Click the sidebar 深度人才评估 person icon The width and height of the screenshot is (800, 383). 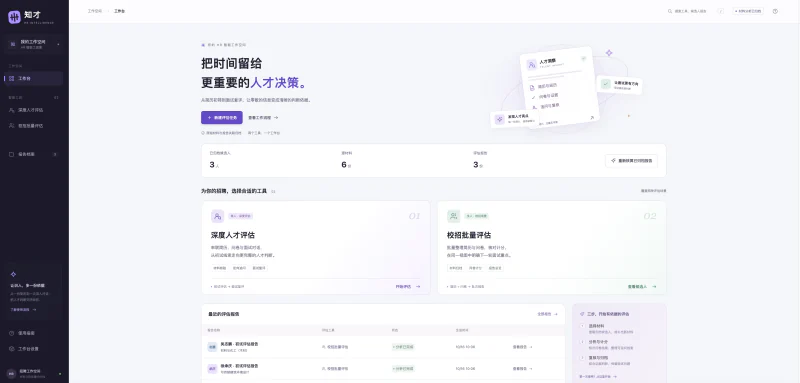click(x=12, y=110)
